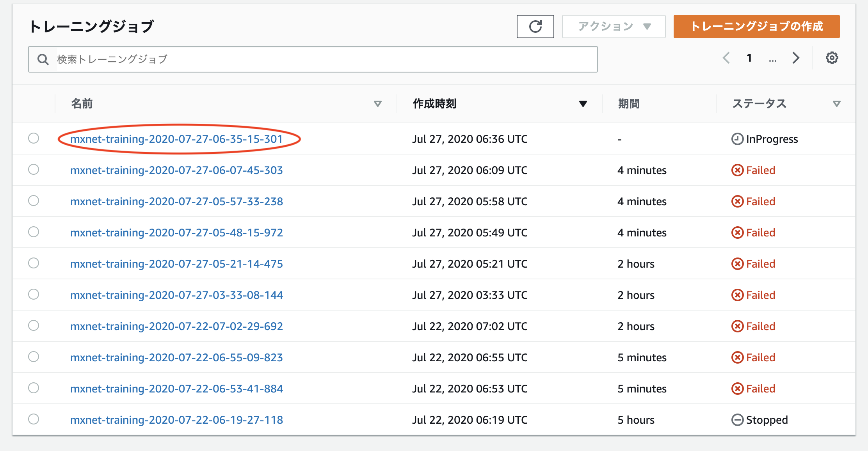Open table preferences gear icon
The height and width of the screenshot is (451, 868).
click(x=832, y=58)
